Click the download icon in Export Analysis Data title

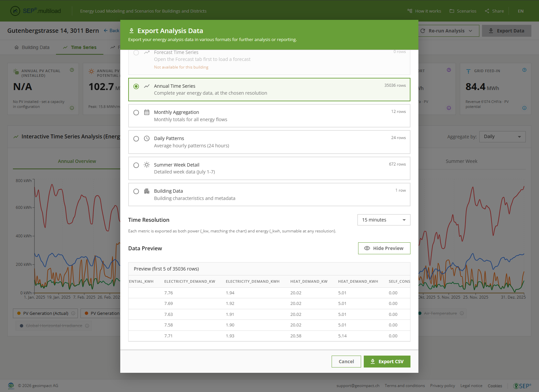pos(132,31)
